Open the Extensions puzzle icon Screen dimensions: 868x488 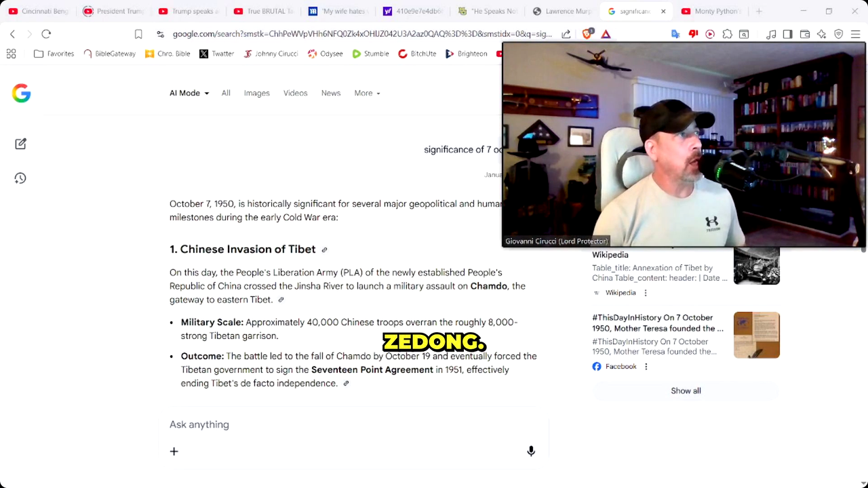(727, 34)
